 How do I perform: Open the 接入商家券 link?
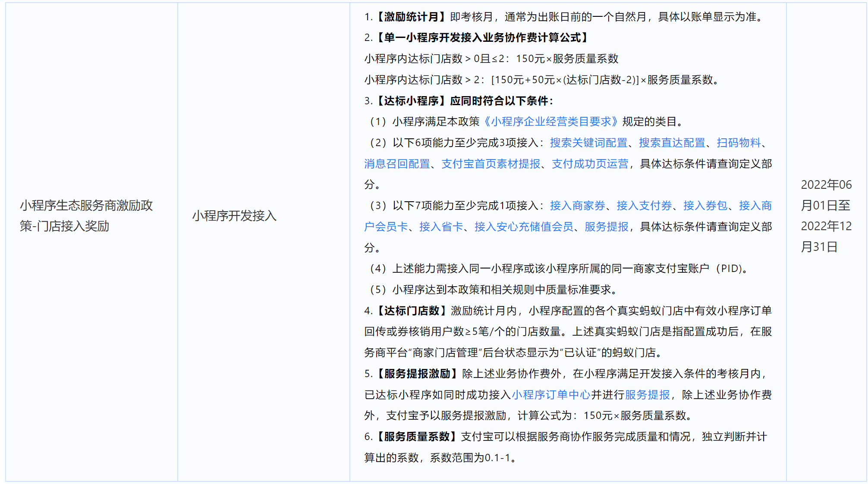tap(578, 206)
